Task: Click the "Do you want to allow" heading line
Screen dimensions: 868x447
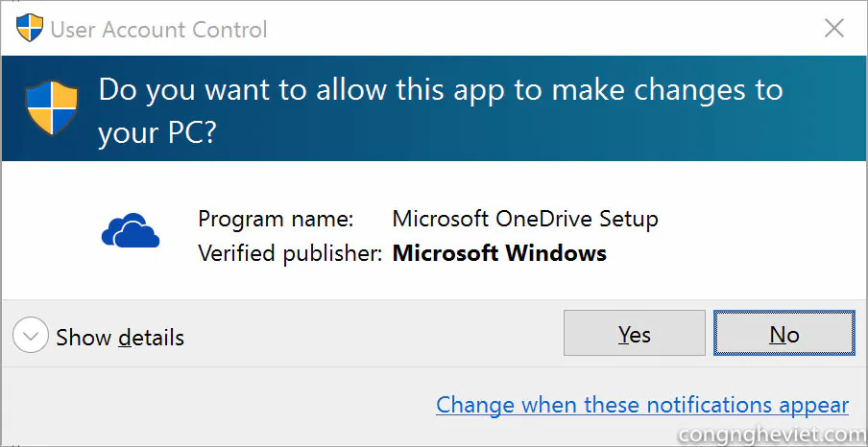Action: (441, 91)
